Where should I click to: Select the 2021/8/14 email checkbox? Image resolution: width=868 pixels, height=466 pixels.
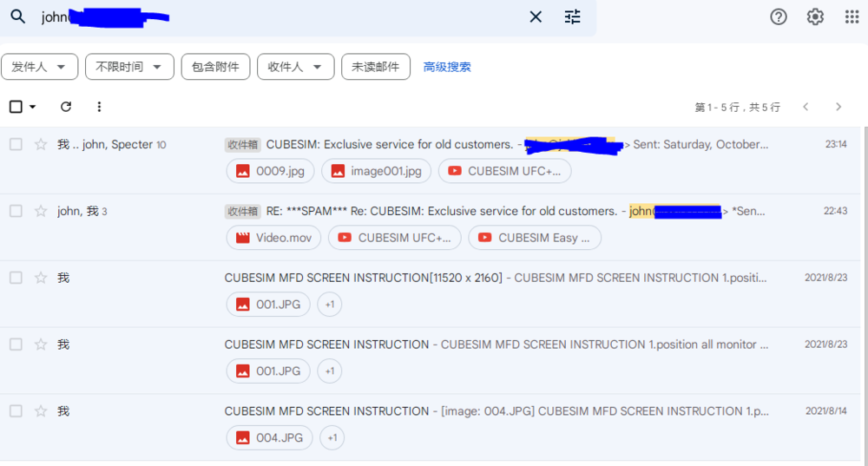click(x=16, y=410)
